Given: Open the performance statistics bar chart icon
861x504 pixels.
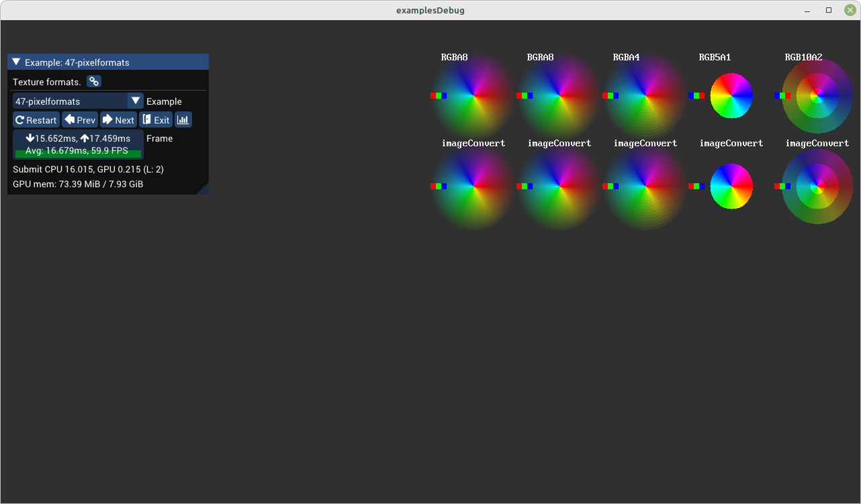Looking at the screenshot, I should (183, 119).
